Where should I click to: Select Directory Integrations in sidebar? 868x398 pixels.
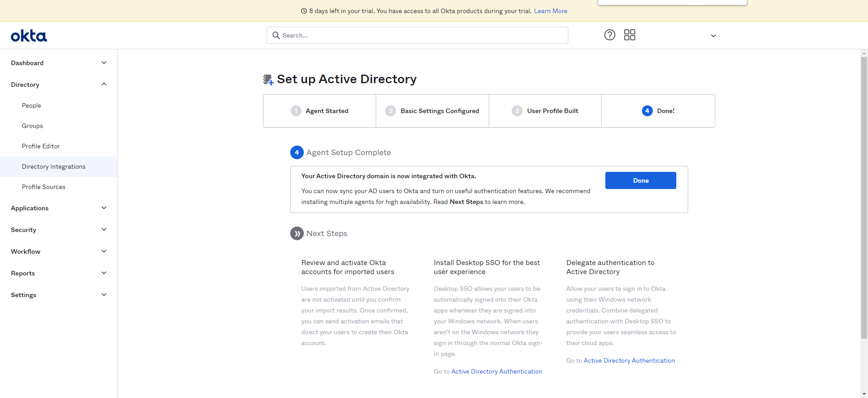click(58, 166)
